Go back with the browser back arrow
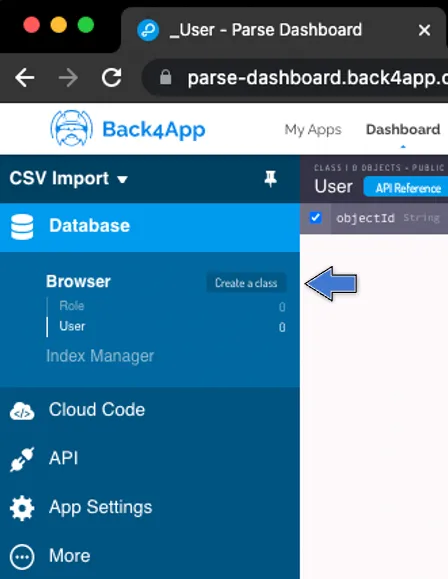Viewport: 448px width, 579px height. (x=25, y=78)
